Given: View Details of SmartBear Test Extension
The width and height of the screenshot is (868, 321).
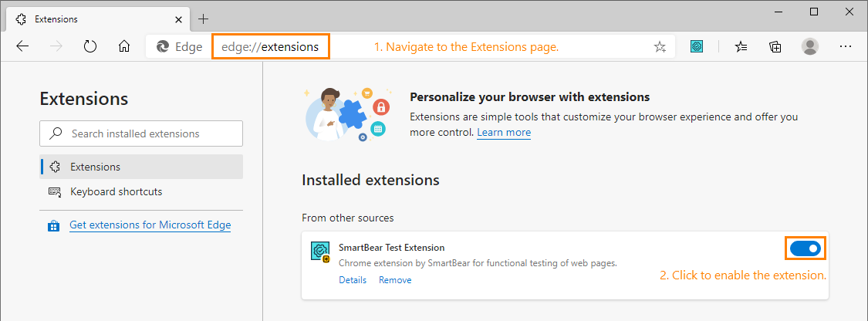Looking at the screenshot, I should (x=353, y=280).
